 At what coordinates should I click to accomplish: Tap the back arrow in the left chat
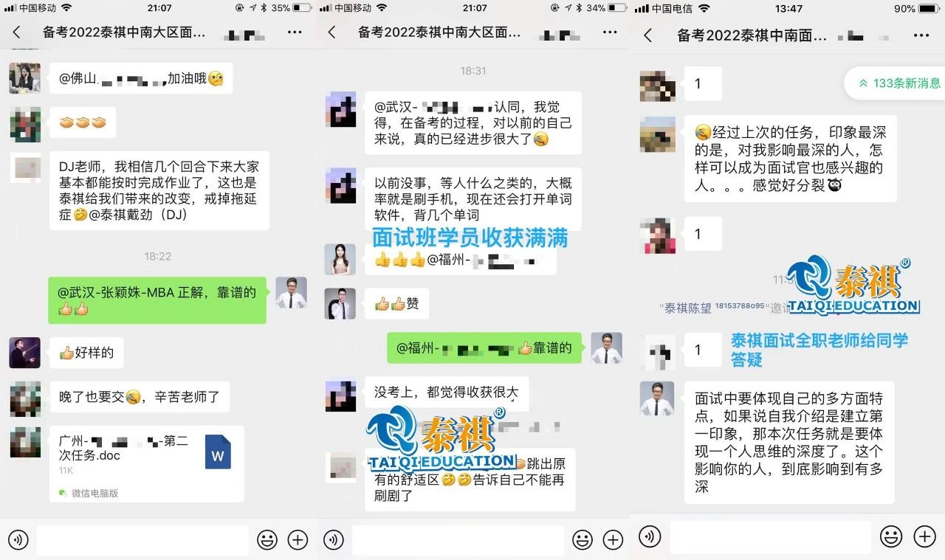[x=17, y=32]
